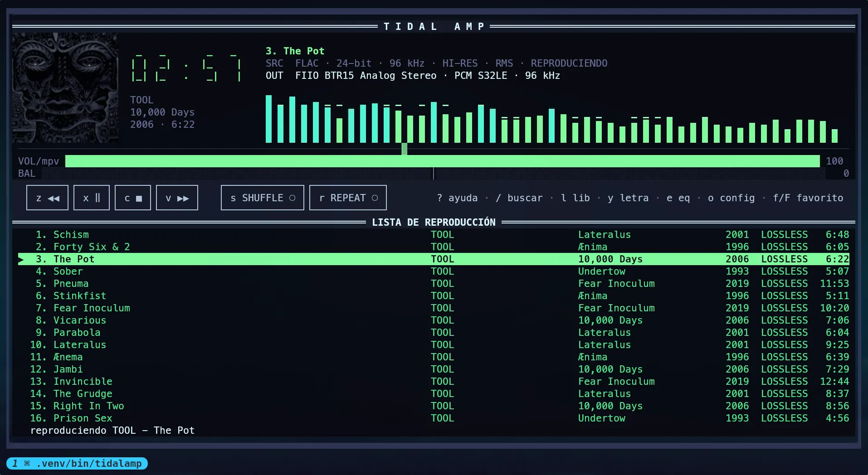Select track 10 Lateralus
Screen dimensions: 868x475
pos(434,345)
